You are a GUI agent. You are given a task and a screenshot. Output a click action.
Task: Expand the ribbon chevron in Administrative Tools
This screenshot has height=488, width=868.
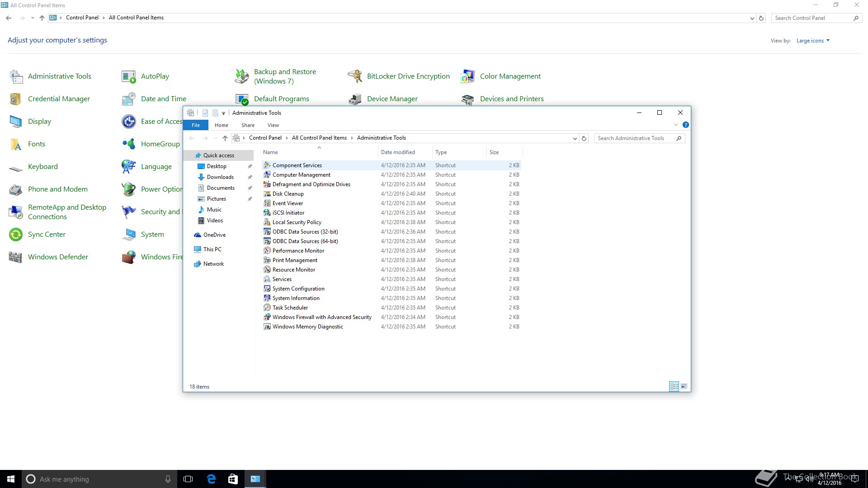[x=676, y=125]
